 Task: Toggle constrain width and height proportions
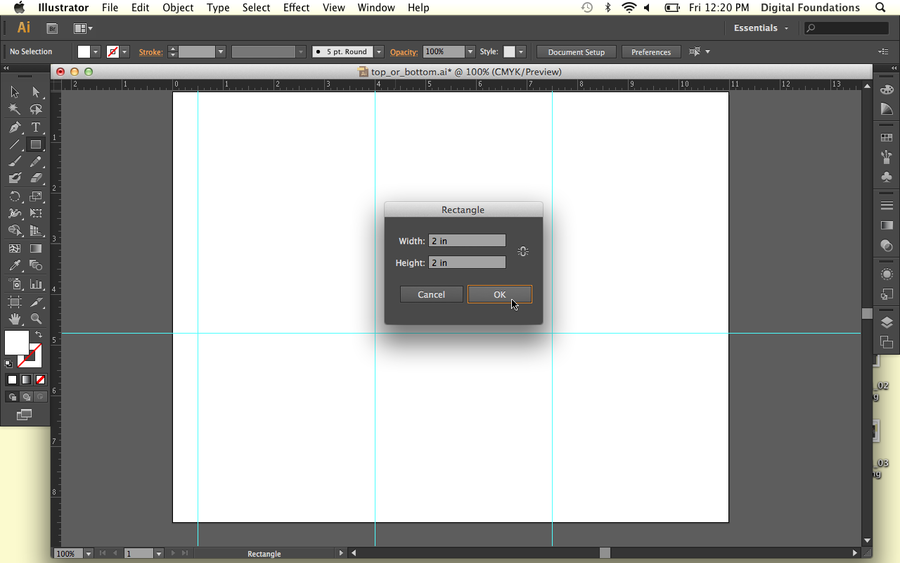click(x=523, y=251)
